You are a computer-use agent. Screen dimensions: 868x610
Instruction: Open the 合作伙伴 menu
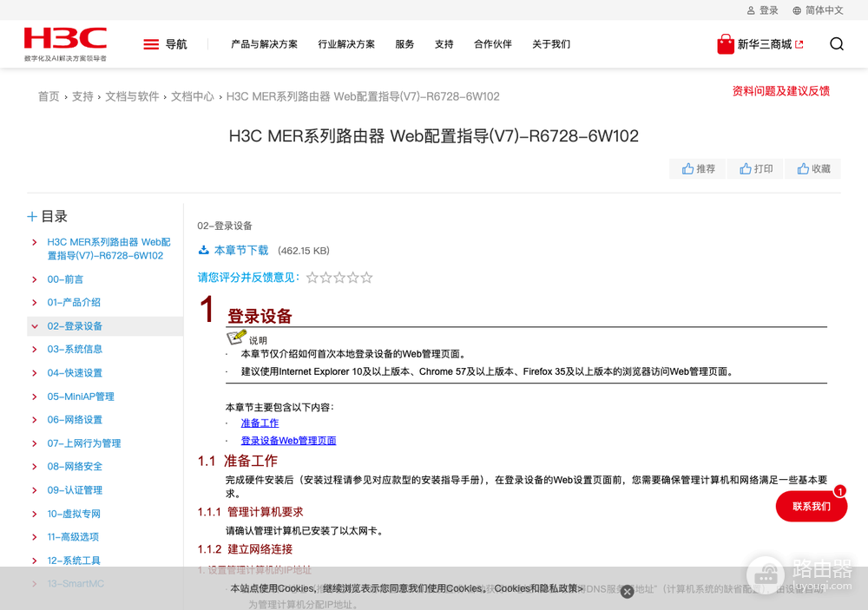(493, 44)
